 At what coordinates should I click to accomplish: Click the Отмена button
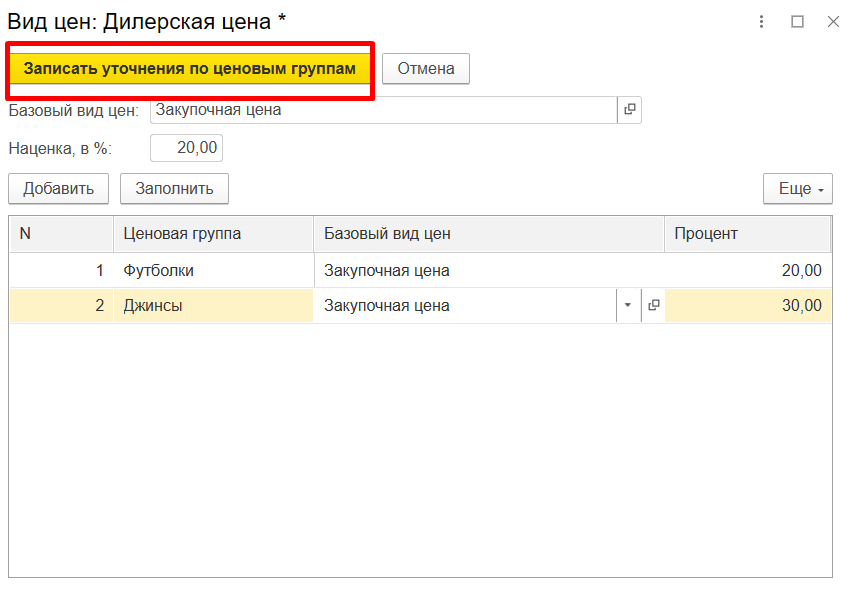click(426, 69)
